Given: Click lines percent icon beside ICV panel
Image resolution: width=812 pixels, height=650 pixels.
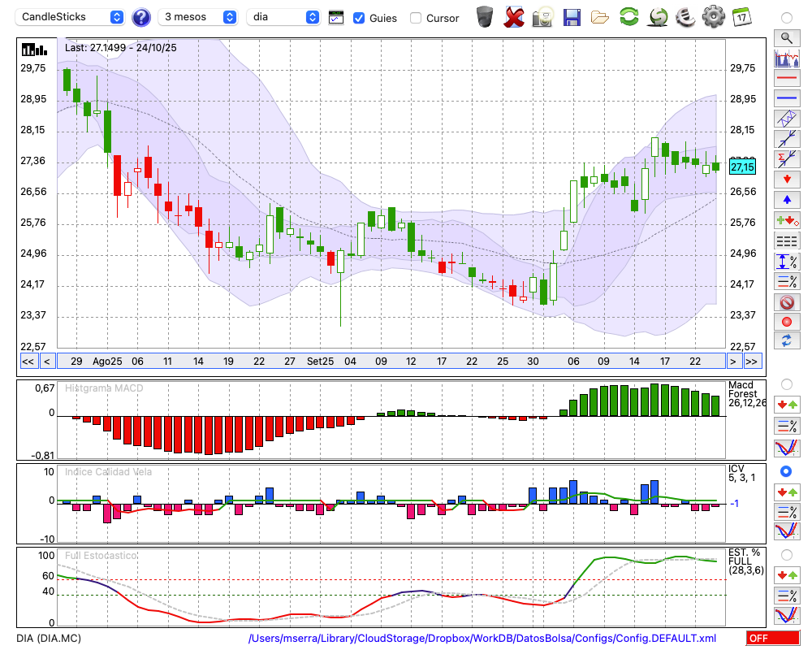Looking at the screenshot, I should pyautogui.click(x=787, y=512).
